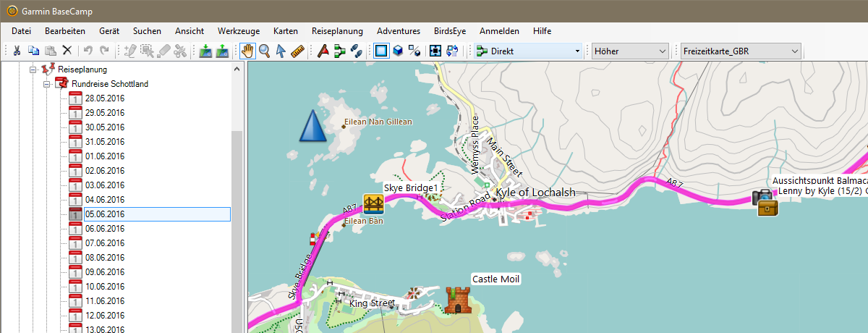Click the Castle Moil map label
Image resolution: width=868 pixels, height=333 pixels.
click(x=496, y=279)
